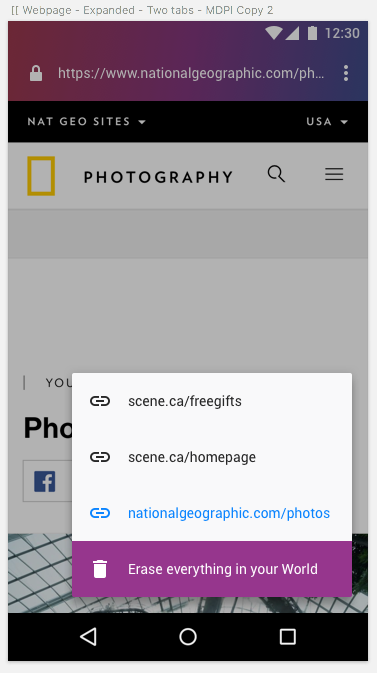Screen dimensions: 377x673
Task: Tap the Android home circle button
Action: click(188, 637)
